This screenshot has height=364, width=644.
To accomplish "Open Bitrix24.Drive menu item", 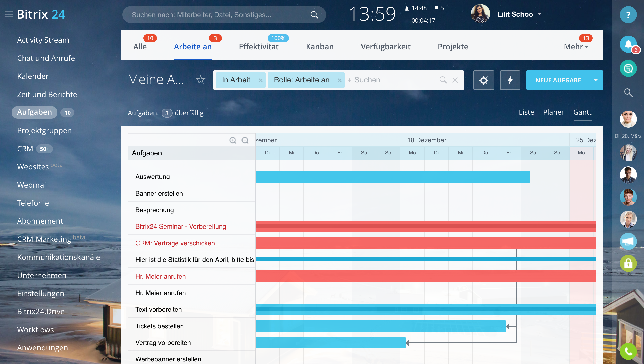I will (41, 311).
